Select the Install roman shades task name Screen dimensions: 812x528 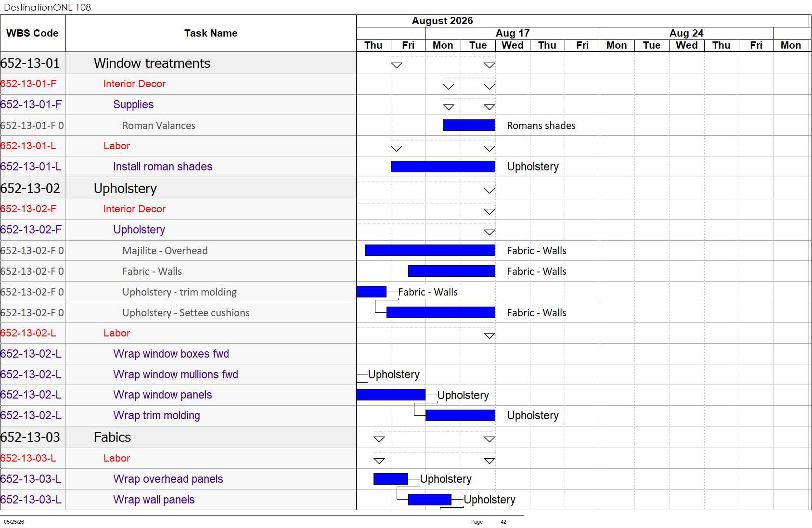[163, 167]
